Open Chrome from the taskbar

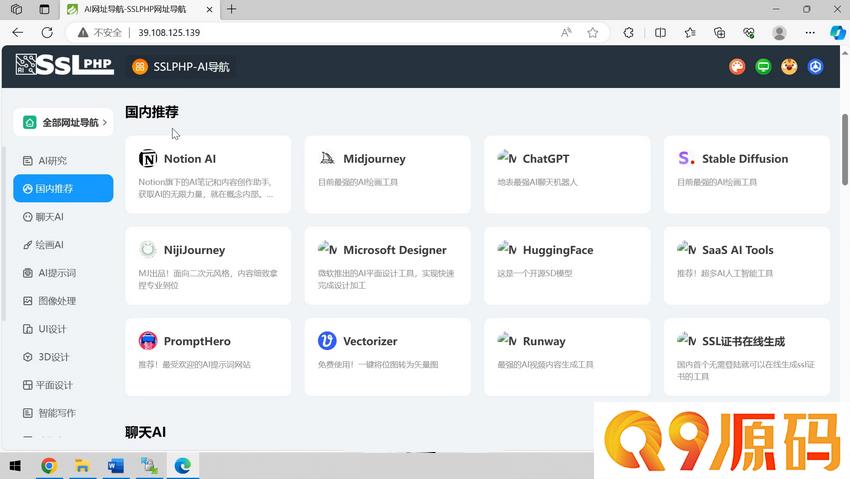(49, 465)
